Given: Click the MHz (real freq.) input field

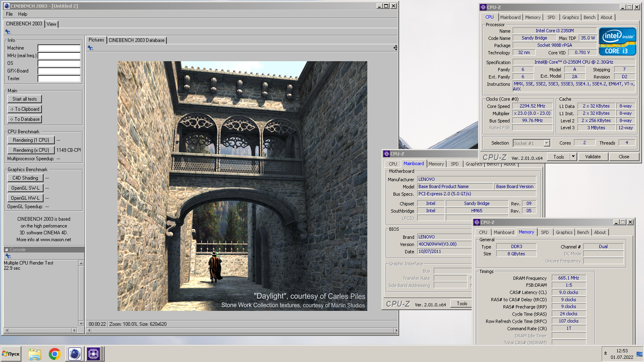Looking at the screenshot, I should pyautogui.click(x=59, y=56).
